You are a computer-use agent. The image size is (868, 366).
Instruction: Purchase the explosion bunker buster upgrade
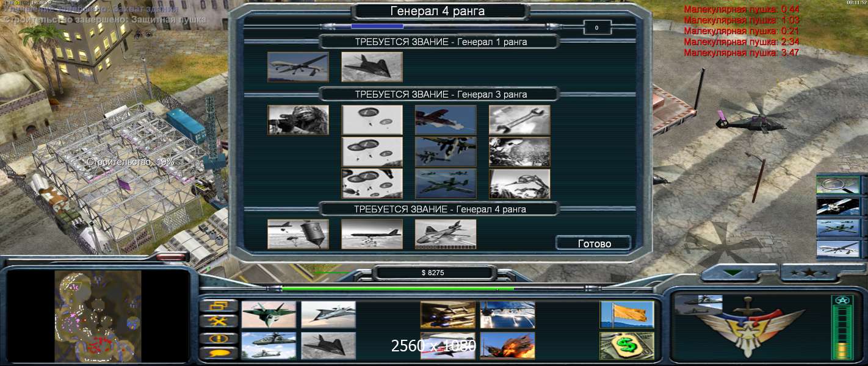pos(508,345)
